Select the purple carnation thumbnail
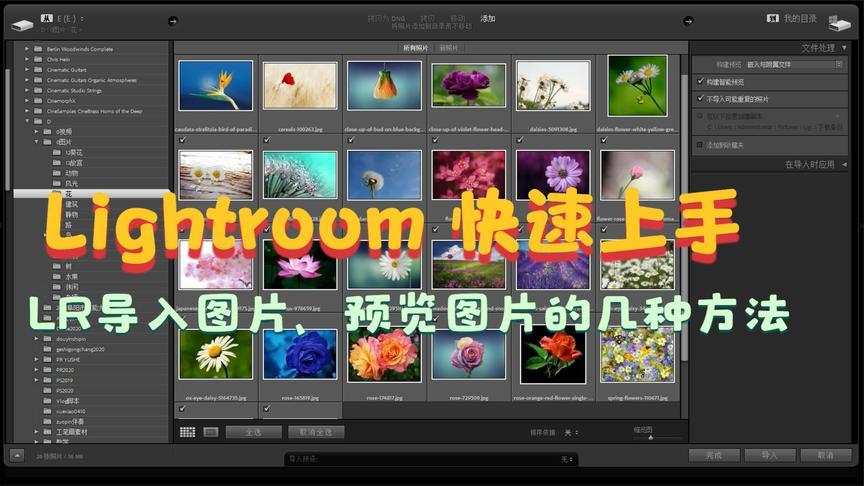The height and width of the screenshot is (486, 864). point(468,85)
